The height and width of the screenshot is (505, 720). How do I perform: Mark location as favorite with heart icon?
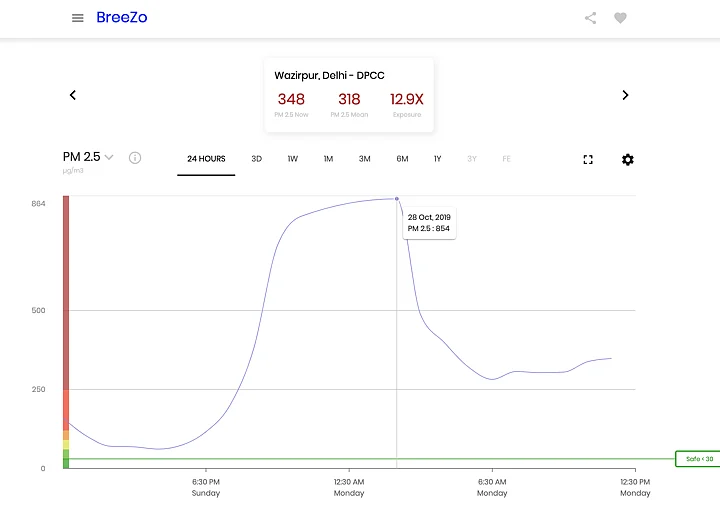[620, 18]
